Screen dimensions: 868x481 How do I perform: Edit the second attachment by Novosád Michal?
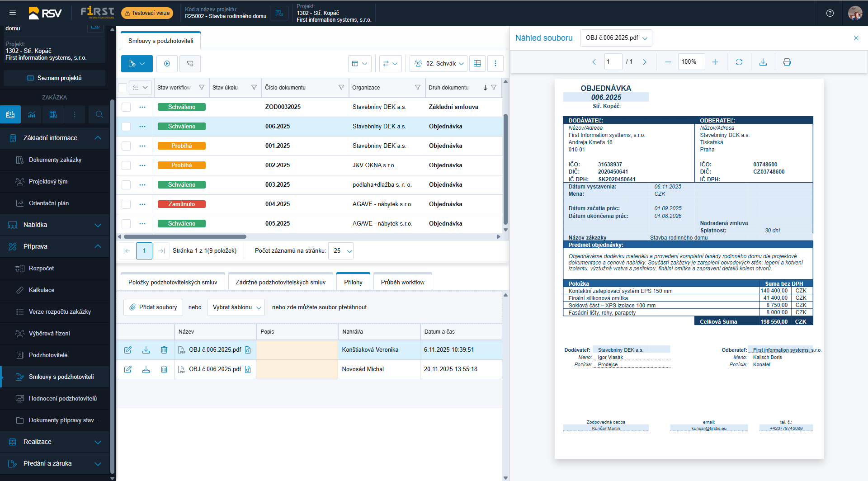pyautogui.click(x=128, y=369)
